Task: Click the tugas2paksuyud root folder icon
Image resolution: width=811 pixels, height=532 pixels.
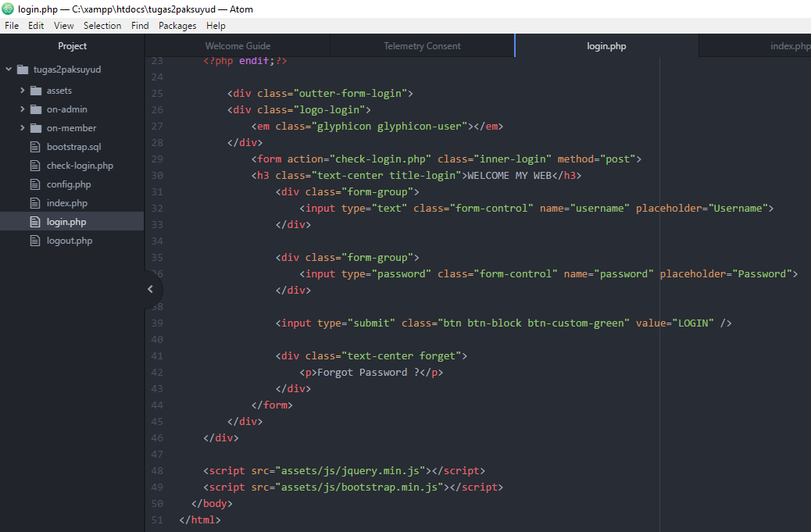Action: (x=23, y=70)
